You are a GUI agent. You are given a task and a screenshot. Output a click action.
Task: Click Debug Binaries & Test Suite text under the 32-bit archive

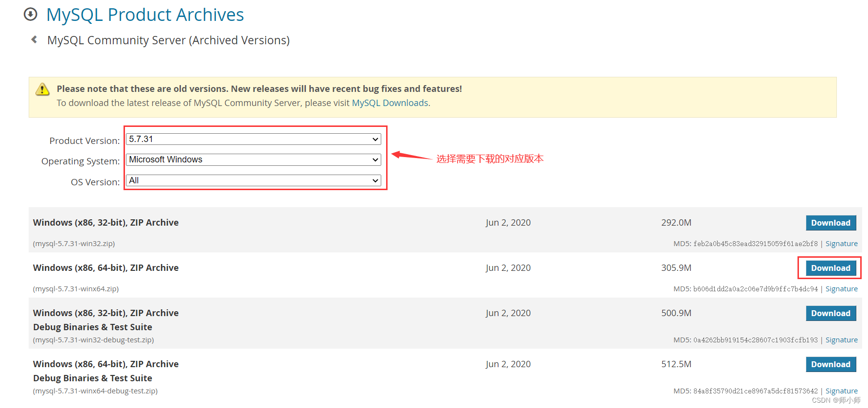92,327
